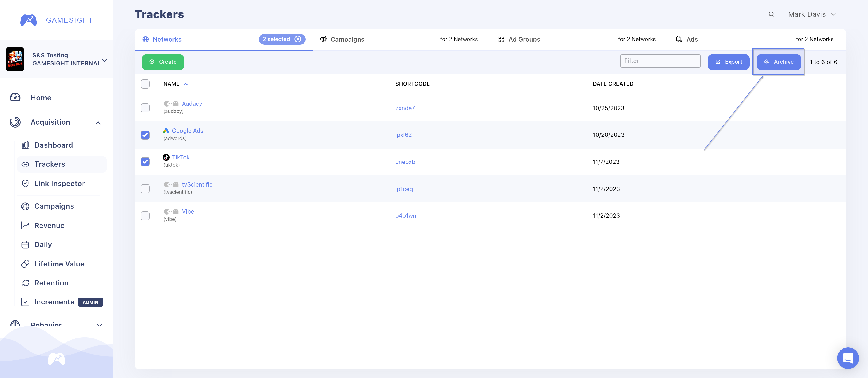Toggle the select-all header checkbox

click(145, 84)
